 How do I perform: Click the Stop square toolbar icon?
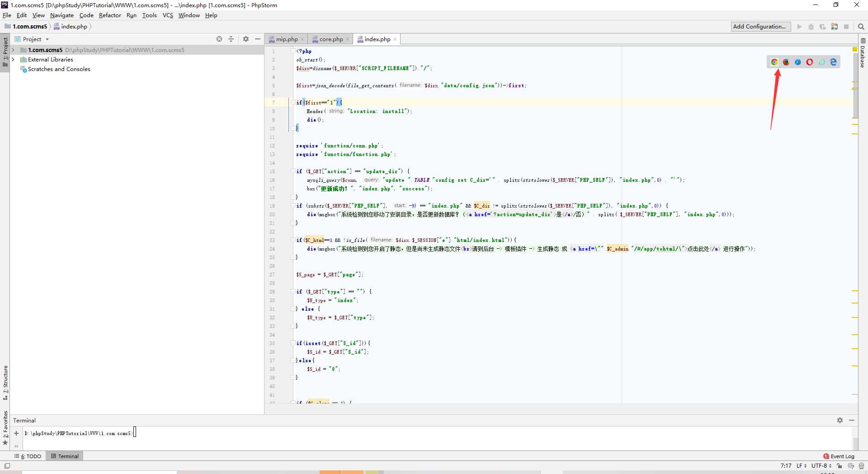pos(846,27)
